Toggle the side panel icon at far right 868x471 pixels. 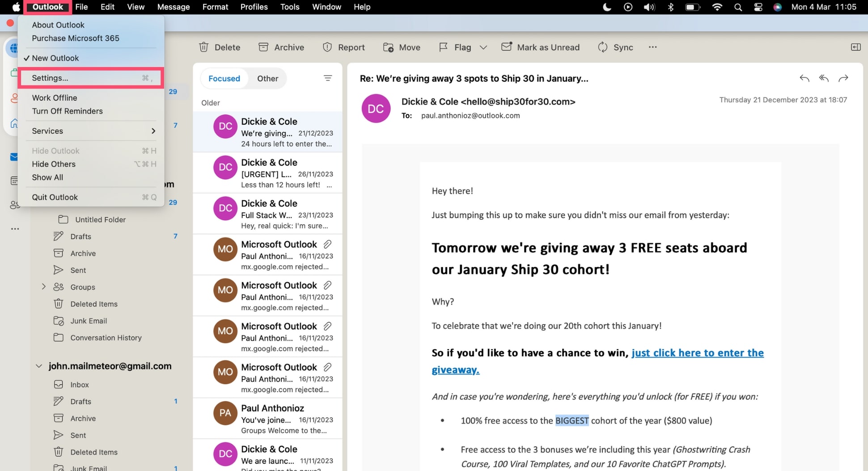[855, 47]
